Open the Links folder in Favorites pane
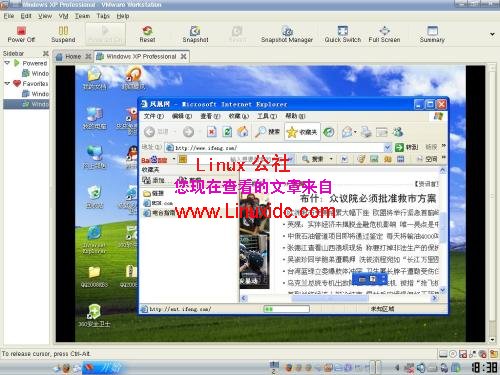Viewport: 500px width, 375px height. click(153, 193)
